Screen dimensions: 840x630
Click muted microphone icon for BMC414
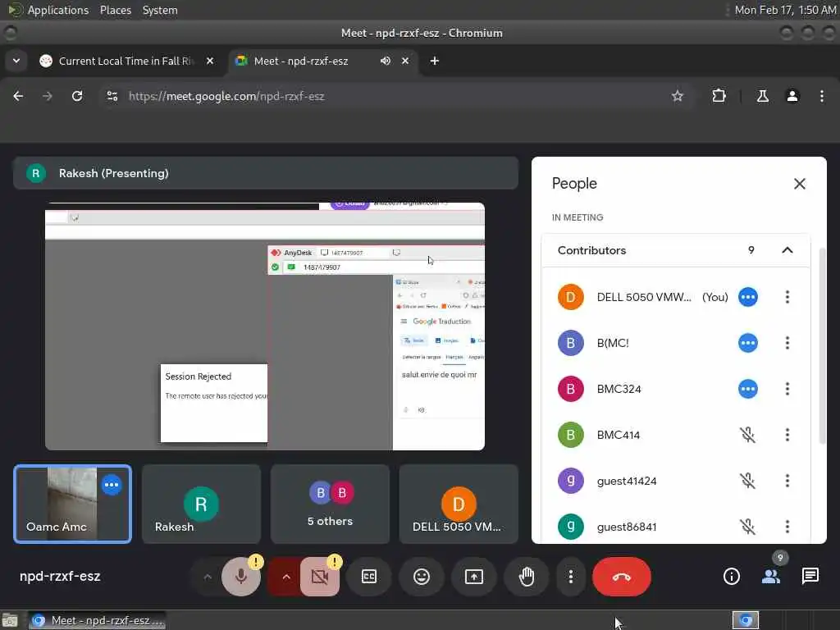click(x=748, y=435)
